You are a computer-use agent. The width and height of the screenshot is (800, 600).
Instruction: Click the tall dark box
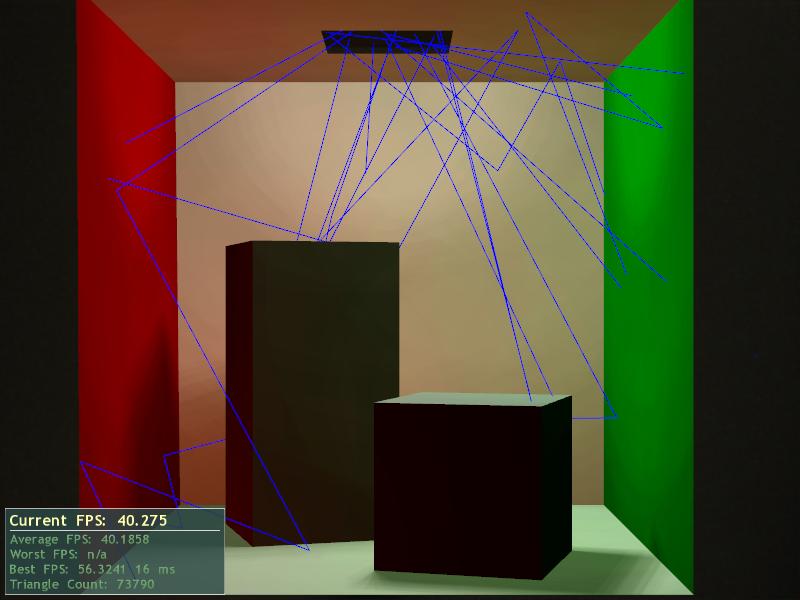[312, 393]
